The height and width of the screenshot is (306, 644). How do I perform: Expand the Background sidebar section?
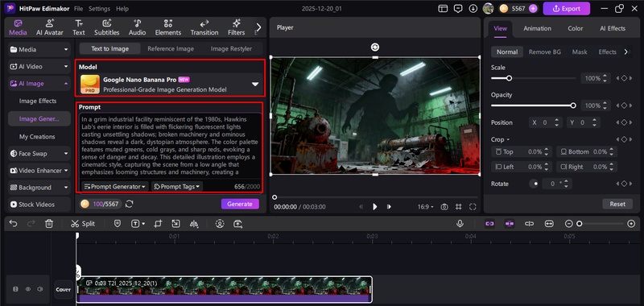(39, 188)
